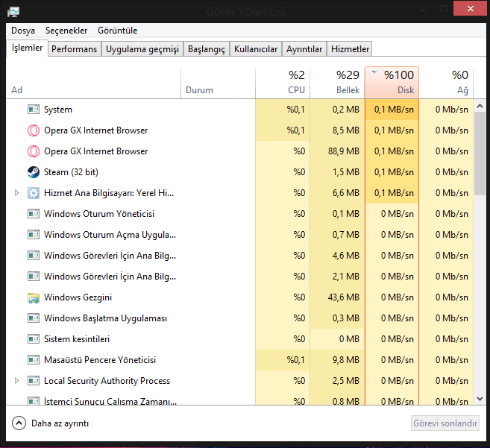This screenshot has width=490, height=448.
Task: Click the Task Manager icon in title bar
Action: pyautogui.click(x=13, y=12)
